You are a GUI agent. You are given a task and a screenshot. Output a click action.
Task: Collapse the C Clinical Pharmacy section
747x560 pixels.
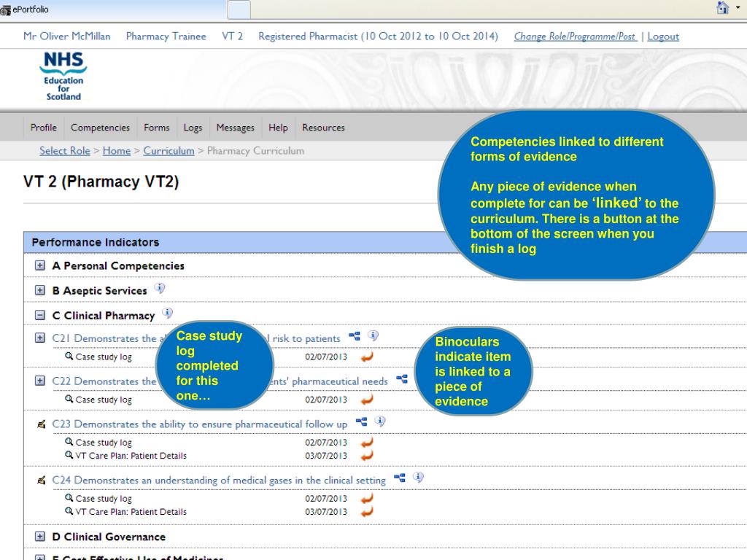[x=40, y=315]
